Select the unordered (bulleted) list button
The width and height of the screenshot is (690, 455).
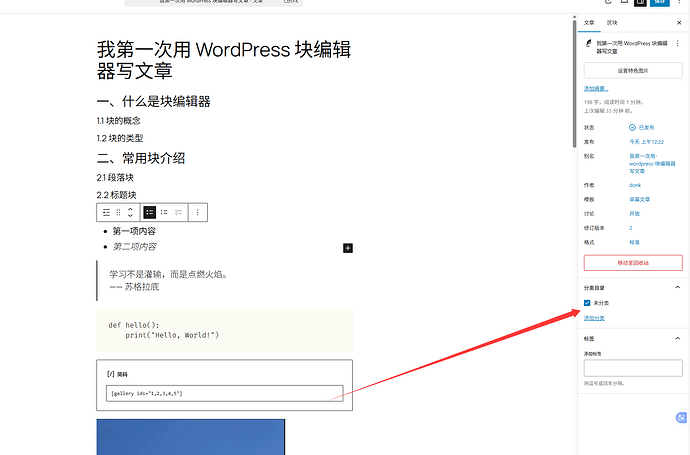150,213
